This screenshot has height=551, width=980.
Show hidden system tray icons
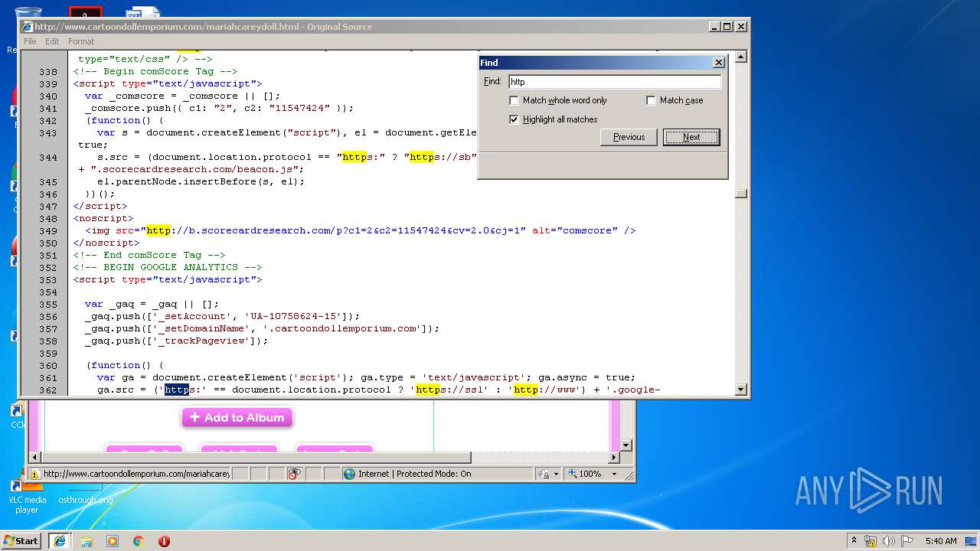[x=854, y=540]
